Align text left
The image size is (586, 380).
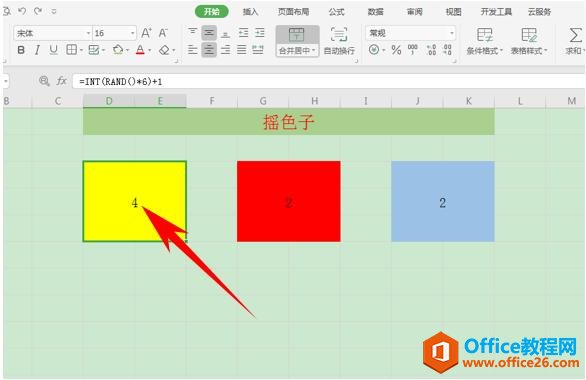point(192,49)
